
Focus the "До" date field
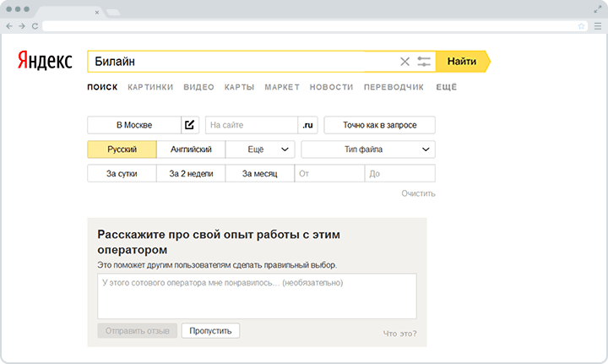(399, 173)
